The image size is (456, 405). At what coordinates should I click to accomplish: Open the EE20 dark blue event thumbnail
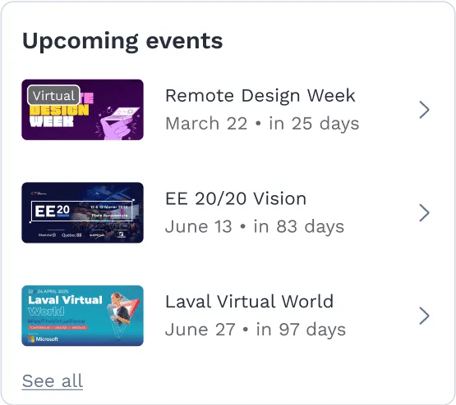pyautogui.click(x=83, y=213)
